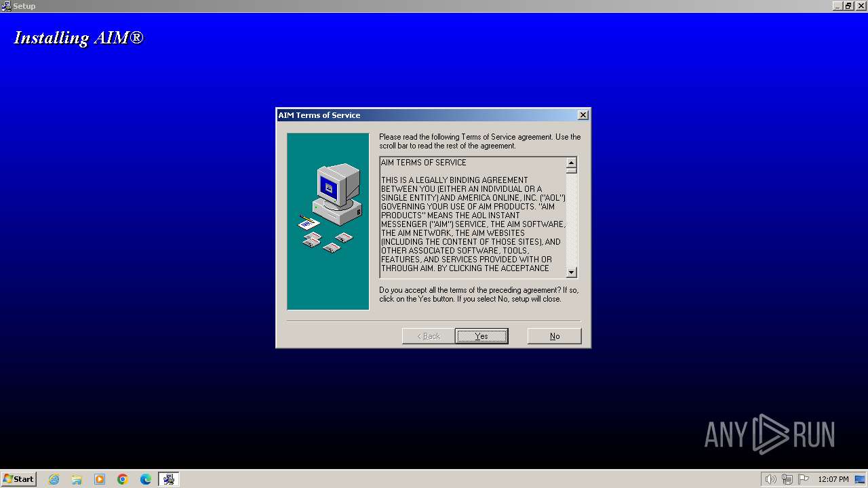Launch Microsoft Edge from taskbar
This screenshot has height=488, width=868.
coord(146,479)
